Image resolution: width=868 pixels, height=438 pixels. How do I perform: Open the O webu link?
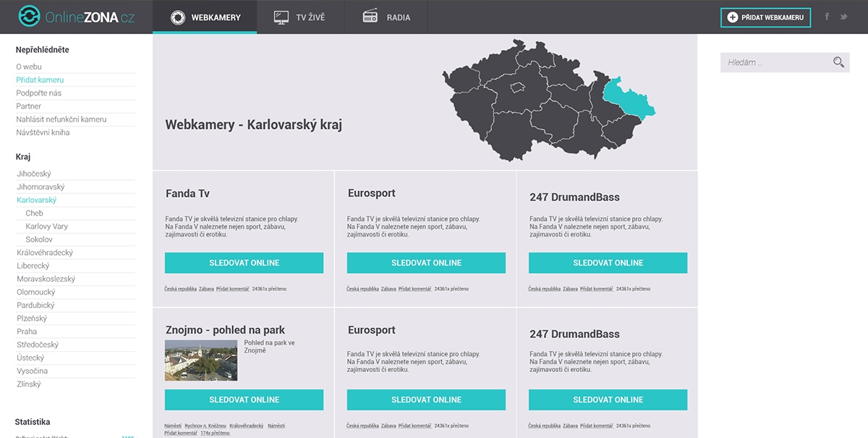coord(29,67)
